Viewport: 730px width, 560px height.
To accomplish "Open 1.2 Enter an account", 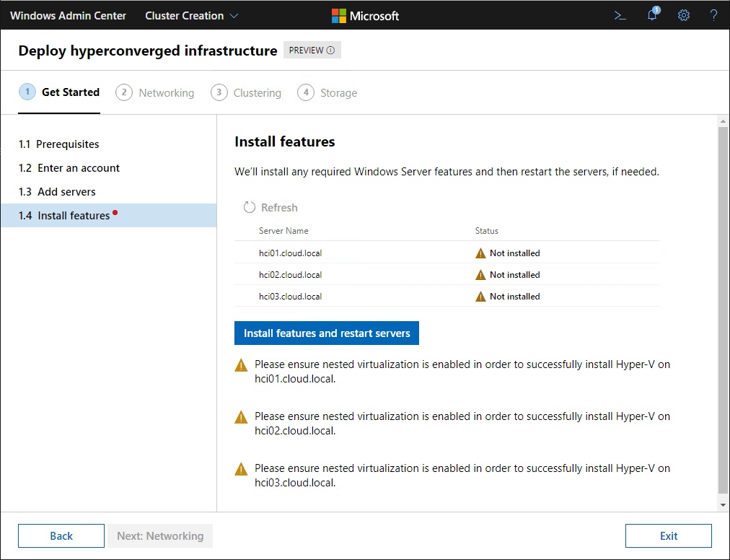I will coord(69,168).
